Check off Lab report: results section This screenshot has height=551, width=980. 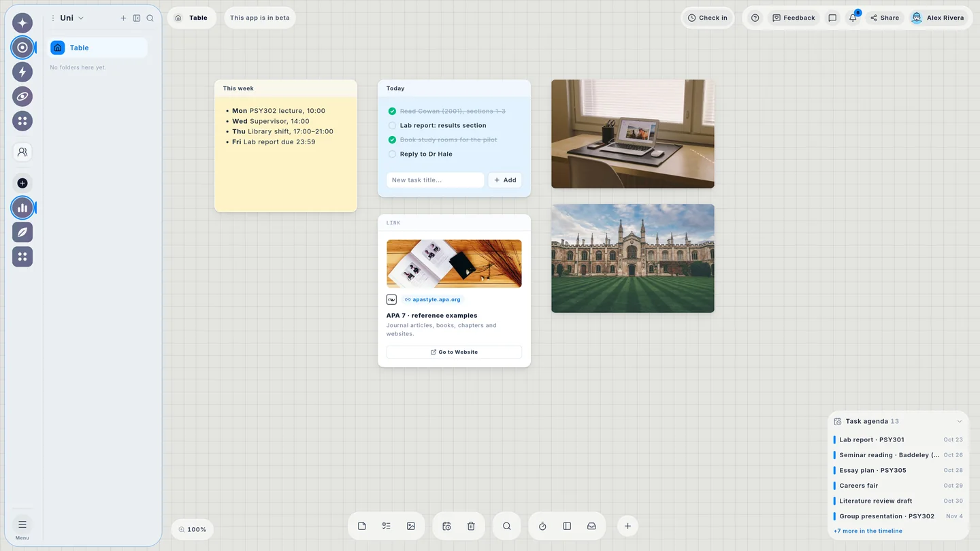(392, 126)
